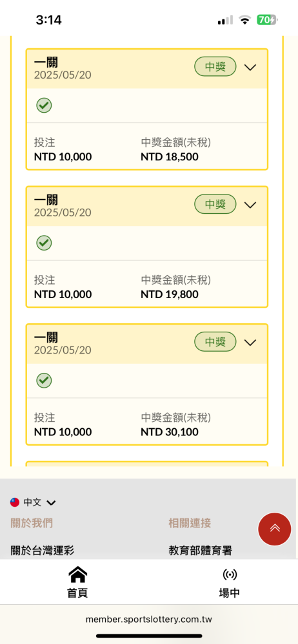
Task: Expand the NTD 30,100 ticket chevron
Action: 250,343
